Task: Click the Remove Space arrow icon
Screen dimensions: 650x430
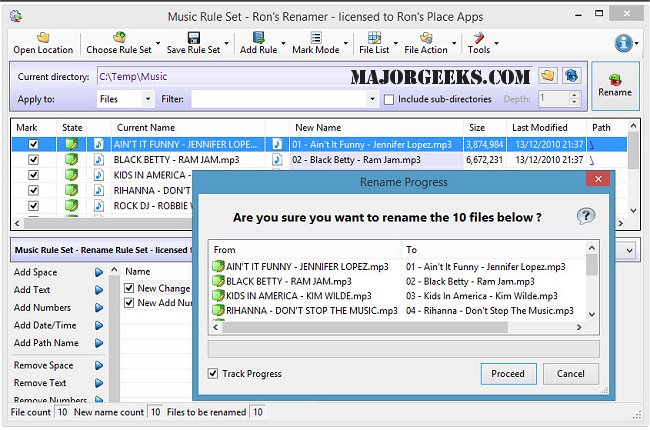Action: (x=99, y=365)
